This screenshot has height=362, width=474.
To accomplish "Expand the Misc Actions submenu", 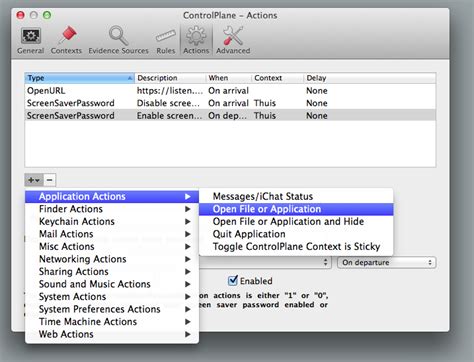I will [x=112, y=246].
